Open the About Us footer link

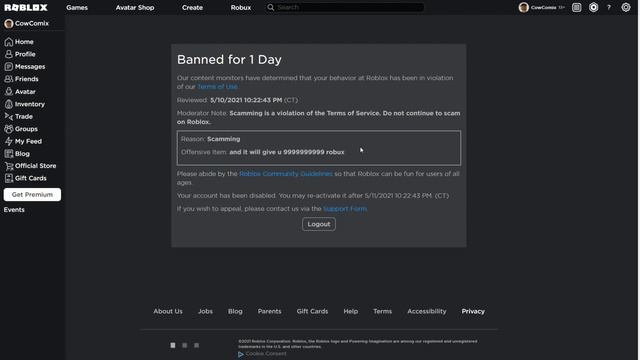point(168,311)
